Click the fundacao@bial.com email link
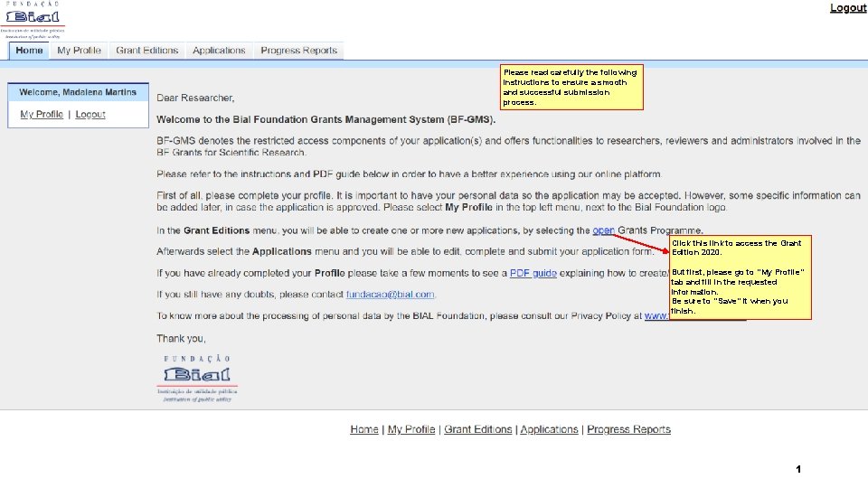868x488 pixels. pos(391,295)
